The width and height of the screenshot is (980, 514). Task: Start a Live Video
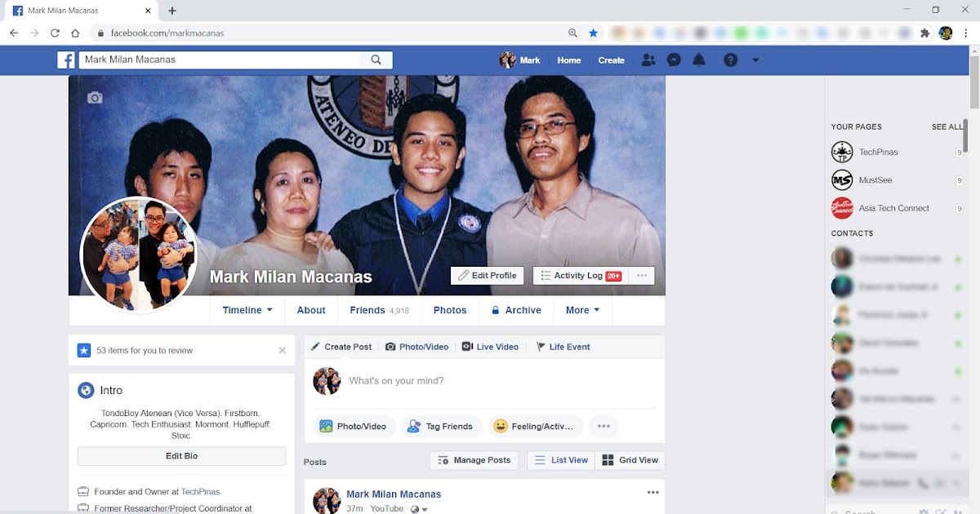pos(490,347)
